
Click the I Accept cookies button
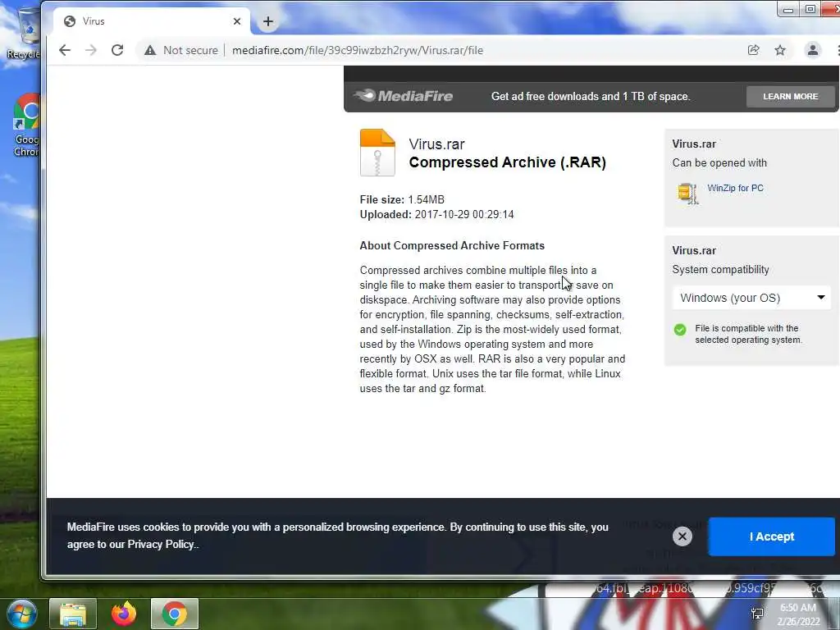click(x=771, y=536)
